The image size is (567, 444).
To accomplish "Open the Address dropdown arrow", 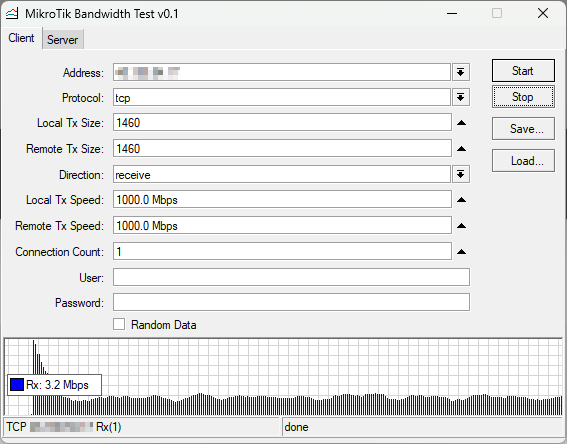I will [x=460, y=72].
